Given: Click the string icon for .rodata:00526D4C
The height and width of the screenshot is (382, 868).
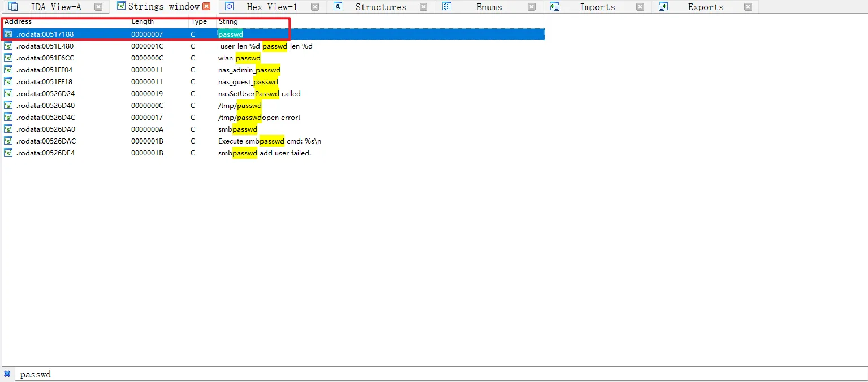Looking at the screenshot, I should coord(8,118).
